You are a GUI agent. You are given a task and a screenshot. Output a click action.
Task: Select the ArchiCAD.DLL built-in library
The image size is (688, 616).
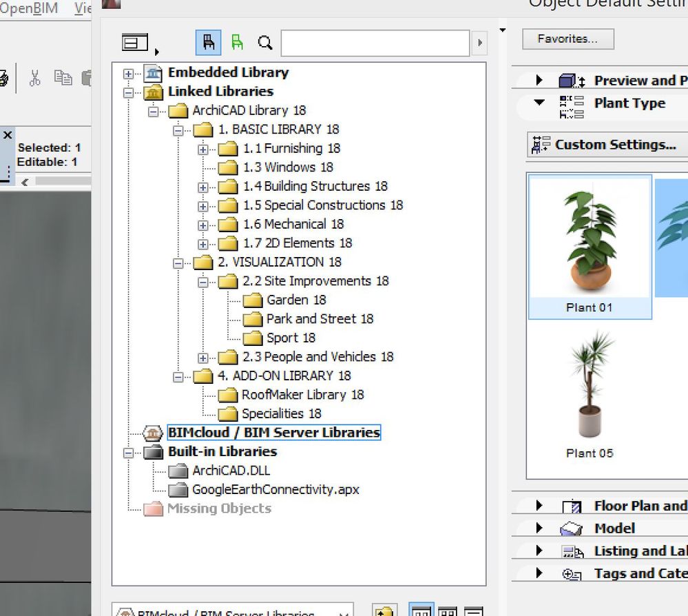click(x=231, y=471)
